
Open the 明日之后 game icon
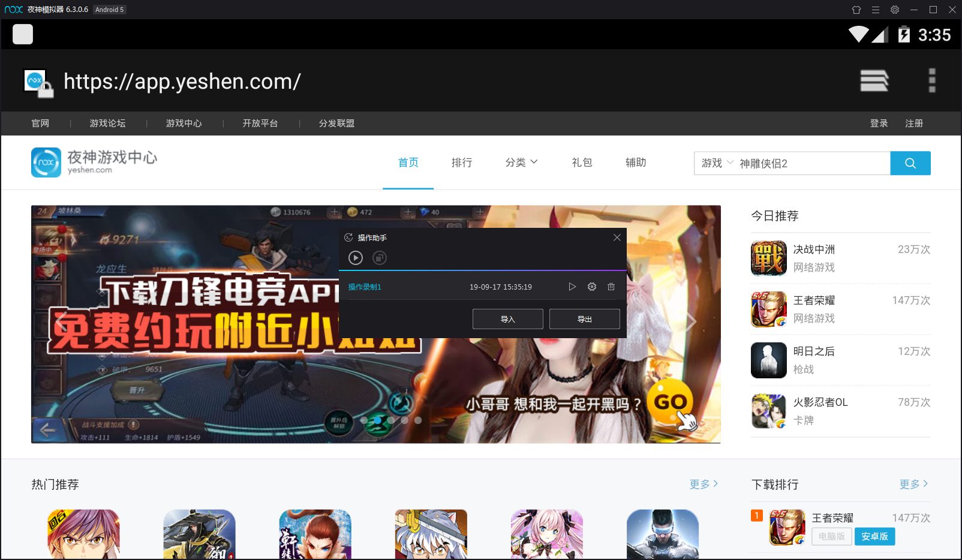769,360
